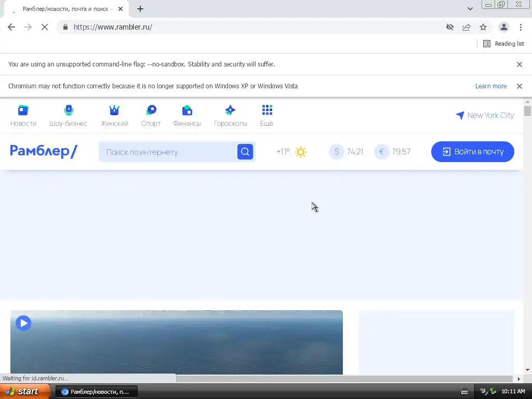Viewport: 532px width, 399px height.
Task: Open the euro rate 79.57
Action: [x=393, y=152]
